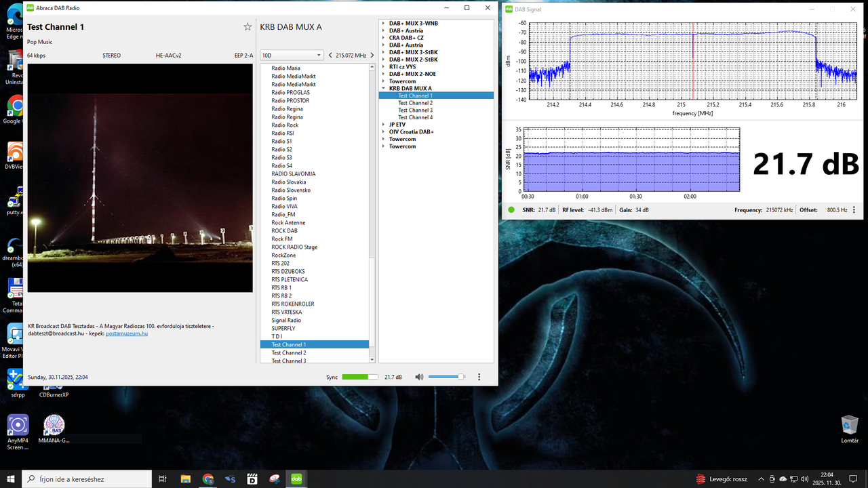Viewport: 868px width, 488px height.
Task: Open DAB Signal window options menu
Action: click(x=853, y=210)
